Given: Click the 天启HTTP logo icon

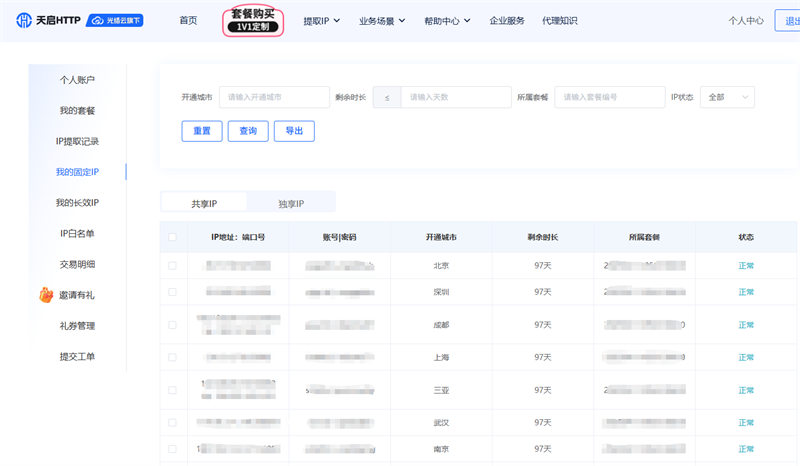Looking at the screenshot, I should click(x=24, y=20).
